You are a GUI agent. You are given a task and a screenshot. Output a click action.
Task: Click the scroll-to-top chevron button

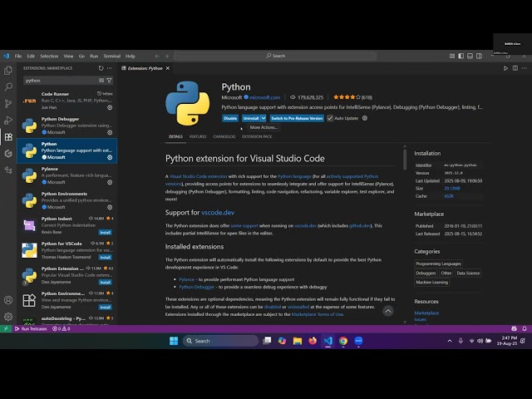pyautogui.click(x=388, y=311)
